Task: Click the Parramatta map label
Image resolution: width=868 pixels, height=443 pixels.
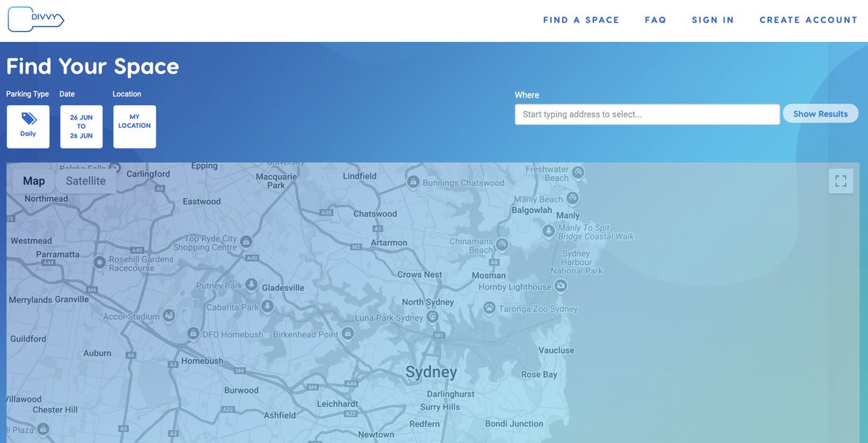Action: coord(58,255)
